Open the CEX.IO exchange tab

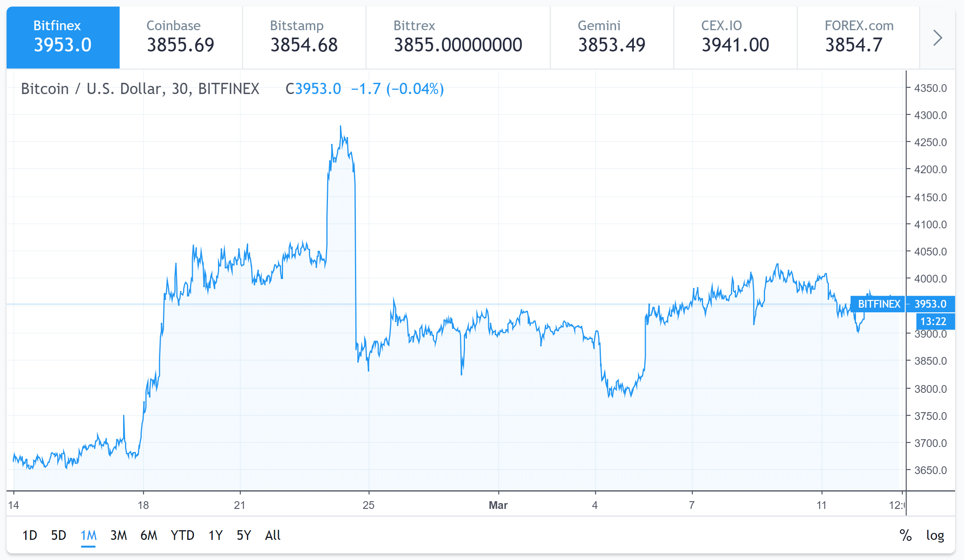point(736,38)
